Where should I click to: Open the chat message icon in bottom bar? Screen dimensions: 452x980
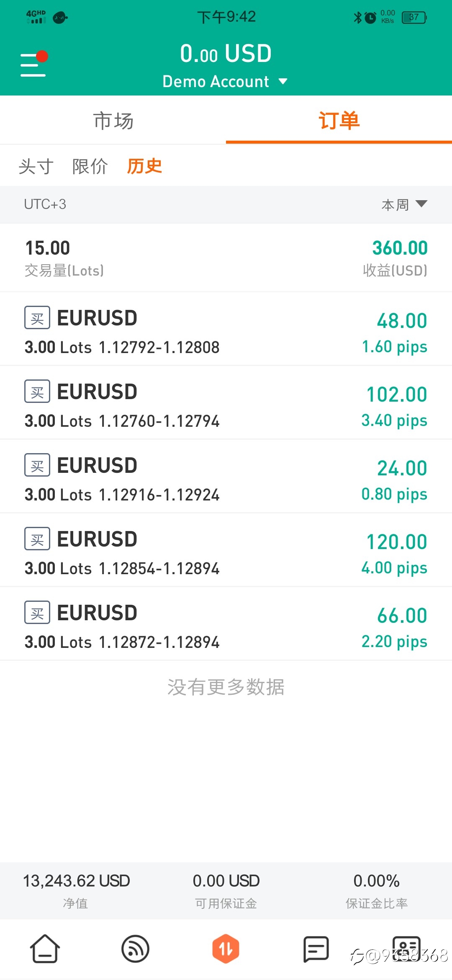click(x=316, y=949)
